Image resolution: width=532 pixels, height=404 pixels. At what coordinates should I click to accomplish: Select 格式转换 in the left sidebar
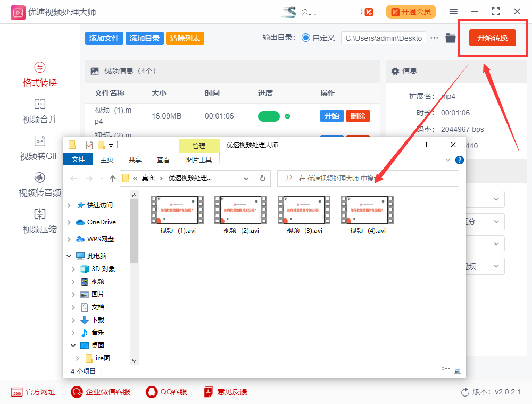coord(40,74)
